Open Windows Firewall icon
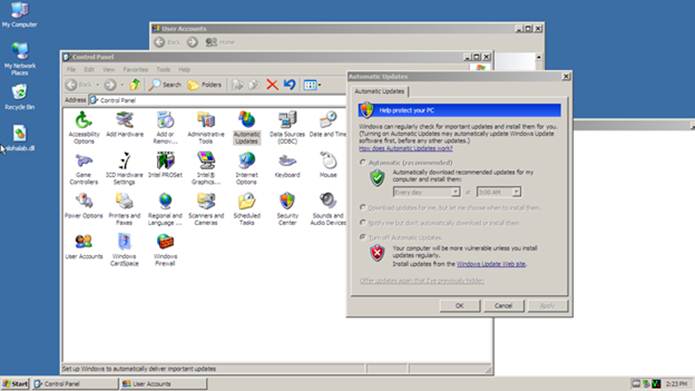695x391 pixels. pyautogui.click(x=165, y=250)
